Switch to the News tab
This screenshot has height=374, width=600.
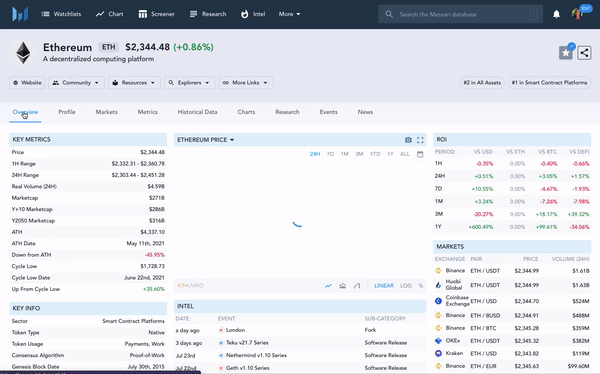(x=365, y=112)
